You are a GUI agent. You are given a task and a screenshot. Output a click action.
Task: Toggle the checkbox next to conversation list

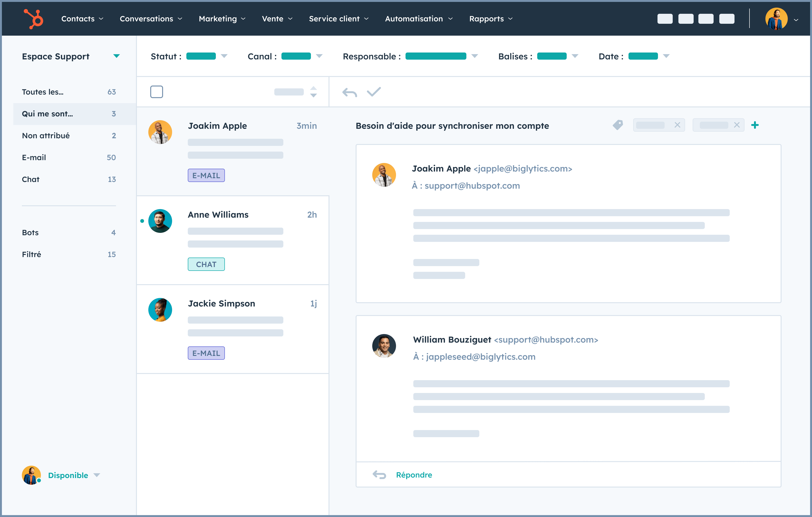[x=156, y=92]
